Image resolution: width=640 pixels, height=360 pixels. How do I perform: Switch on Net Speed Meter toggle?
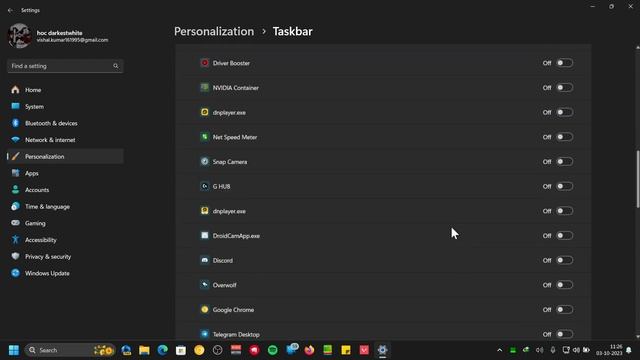click(x=565, y=137)
